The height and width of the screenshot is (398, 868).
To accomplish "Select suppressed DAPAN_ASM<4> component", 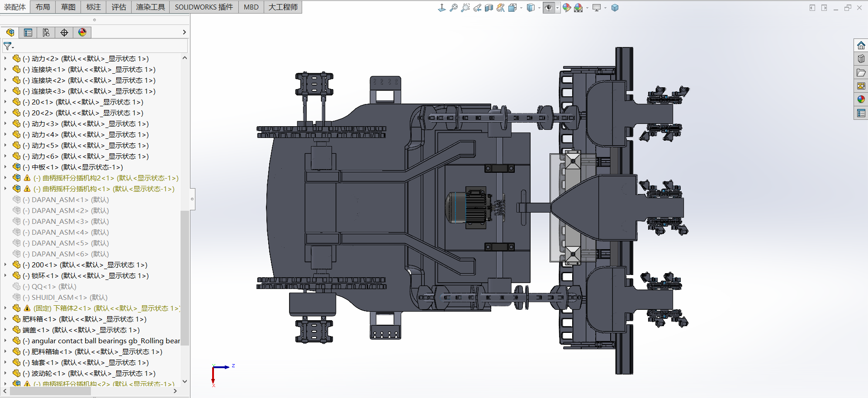I will point(66,232).
